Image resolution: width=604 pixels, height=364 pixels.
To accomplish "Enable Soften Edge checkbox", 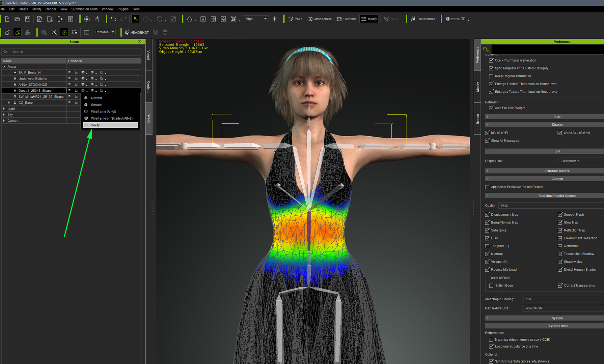I will click(x=491, y=285).
